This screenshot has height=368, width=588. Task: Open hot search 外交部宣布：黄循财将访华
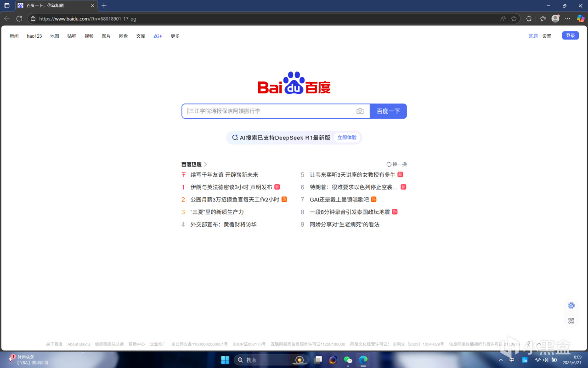click(x=223, y=224)
